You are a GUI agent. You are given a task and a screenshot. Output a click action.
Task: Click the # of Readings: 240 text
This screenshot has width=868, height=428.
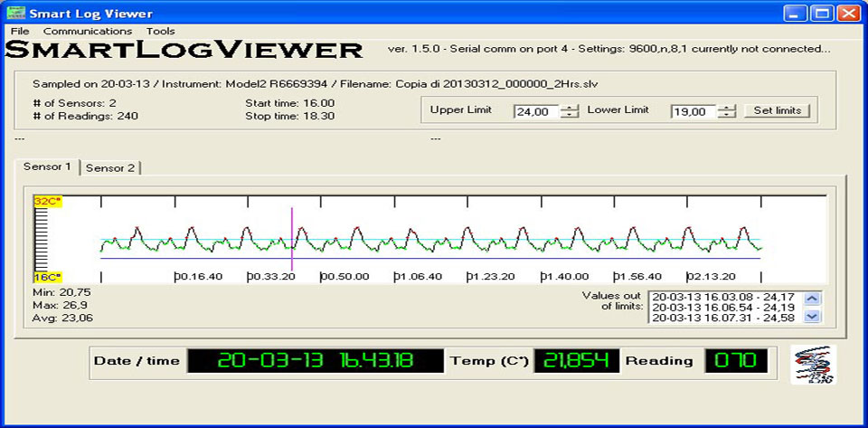85,116
